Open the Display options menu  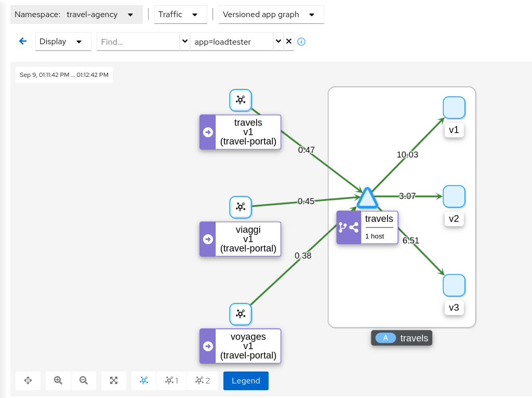click(63, 42)
